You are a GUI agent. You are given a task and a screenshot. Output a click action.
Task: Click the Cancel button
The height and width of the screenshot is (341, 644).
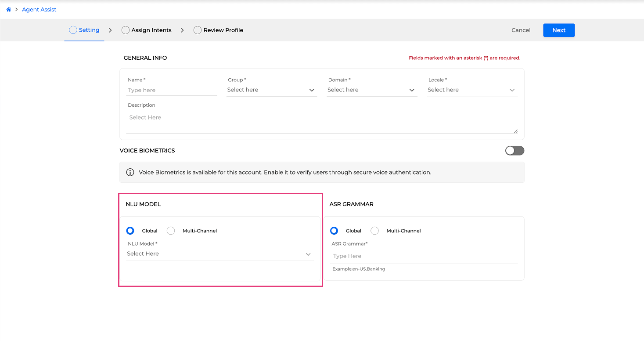(521, 30)
